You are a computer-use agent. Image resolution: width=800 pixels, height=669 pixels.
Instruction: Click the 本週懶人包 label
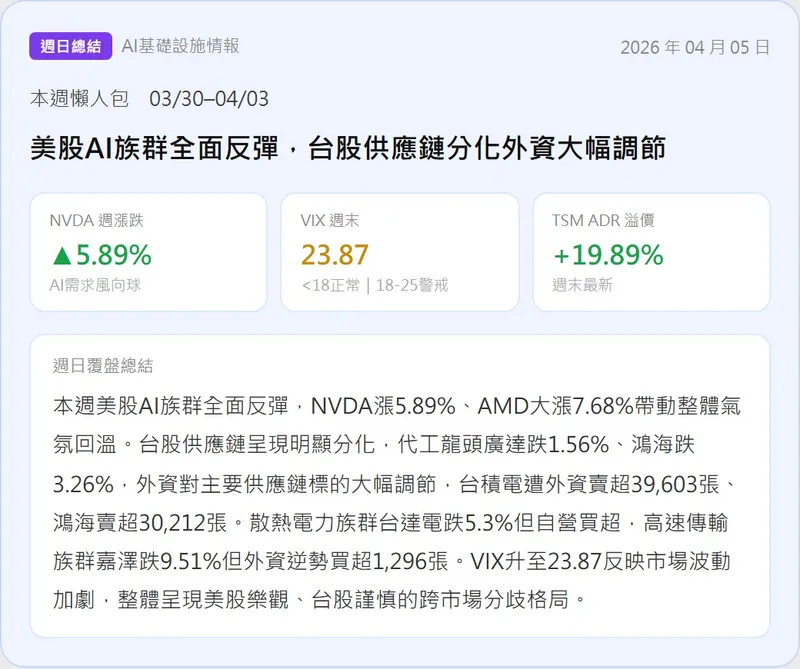click(79, 98)
